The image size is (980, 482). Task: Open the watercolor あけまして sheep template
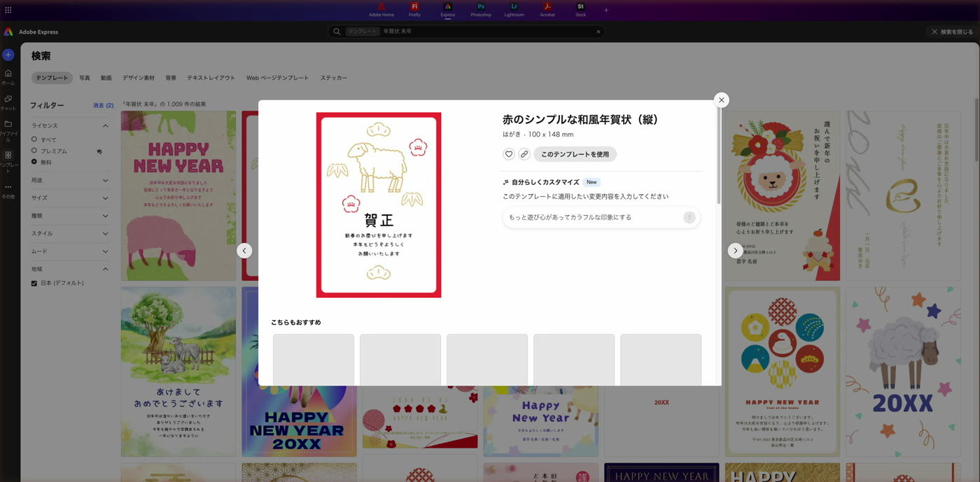(x=178, y=372)
